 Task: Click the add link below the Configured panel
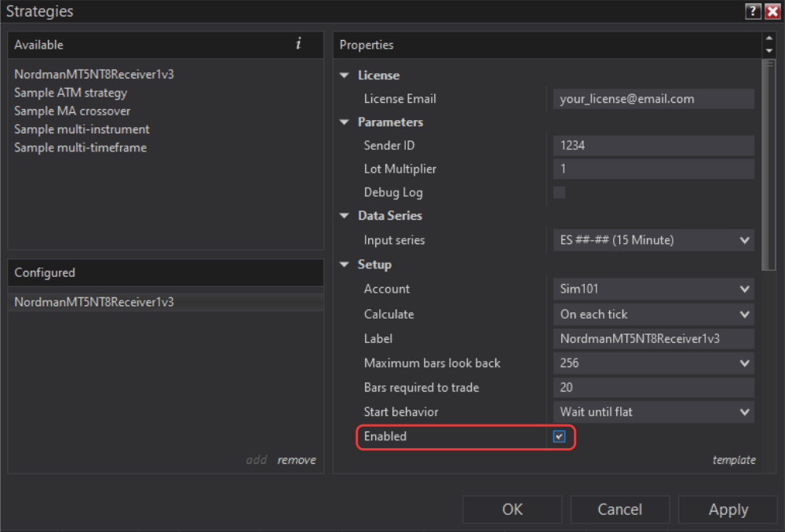[x=256, y=460]
